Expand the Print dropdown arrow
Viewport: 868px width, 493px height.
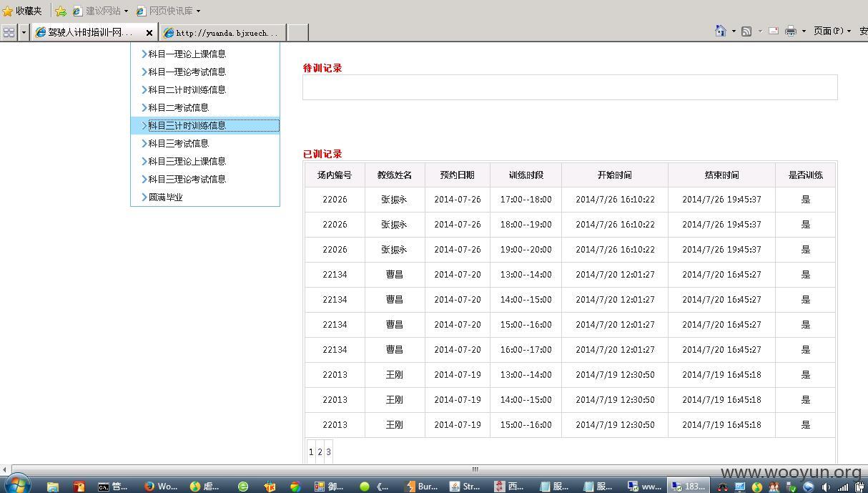point(804,31)
